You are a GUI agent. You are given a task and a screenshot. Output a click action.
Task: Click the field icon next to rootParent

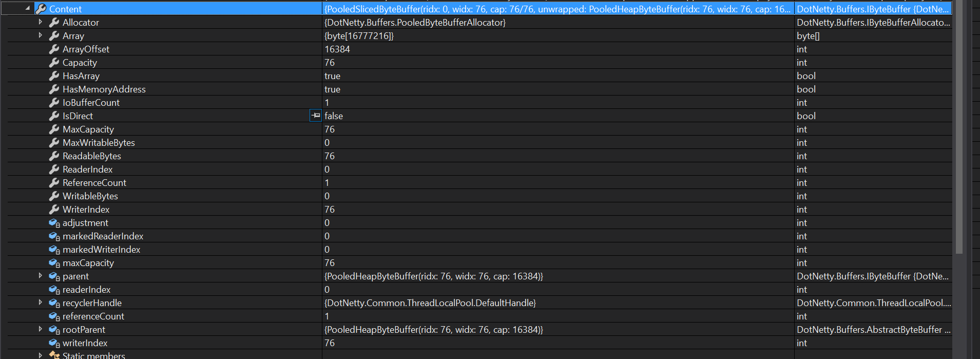pos(54,329)
